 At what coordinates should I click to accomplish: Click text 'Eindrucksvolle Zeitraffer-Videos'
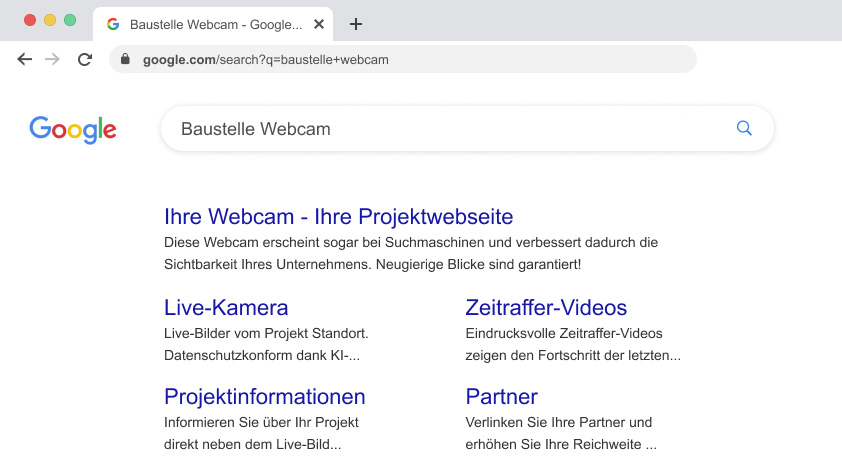click(x=564, y=333)
